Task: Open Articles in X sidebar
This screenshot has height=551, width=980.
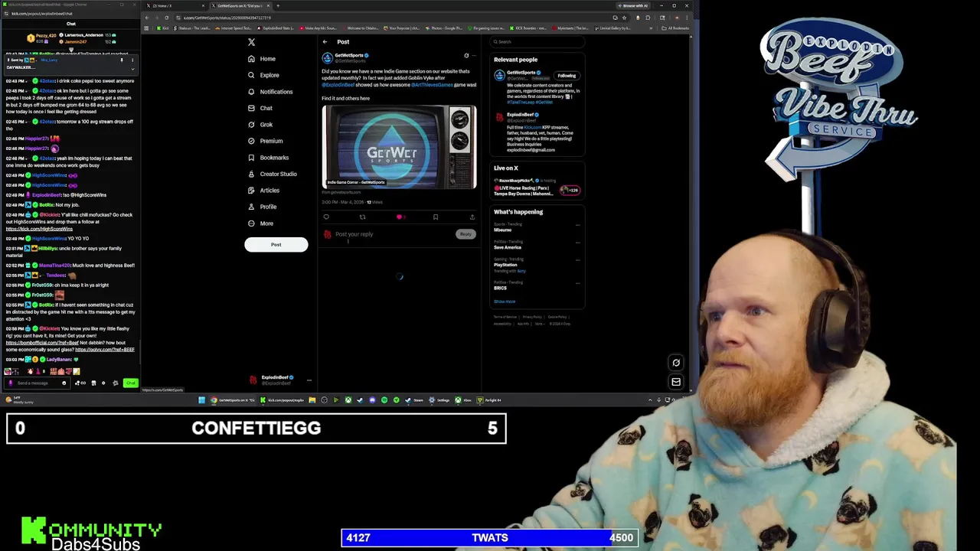Action: pyautogui.click(x=263, y=191)
